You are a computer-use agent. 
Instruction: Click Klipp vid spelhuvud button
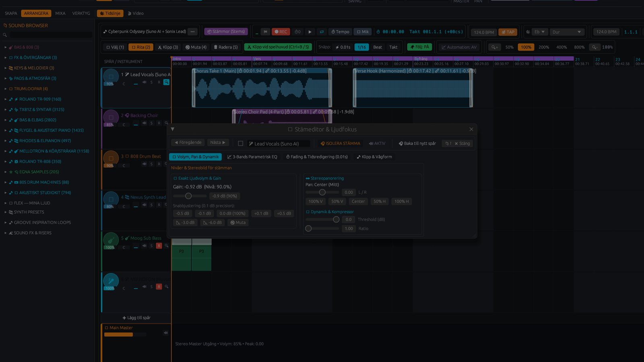[278, 47]
